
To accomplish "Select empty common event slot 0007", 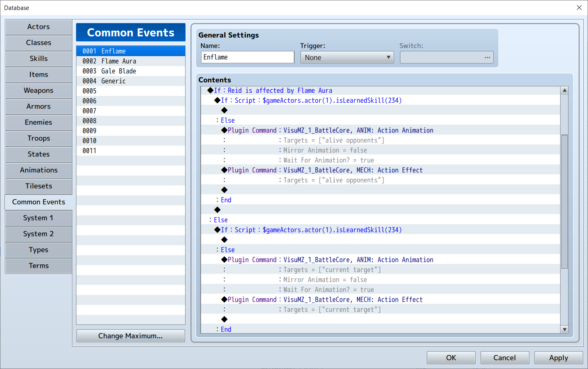I will coord(131,111).
